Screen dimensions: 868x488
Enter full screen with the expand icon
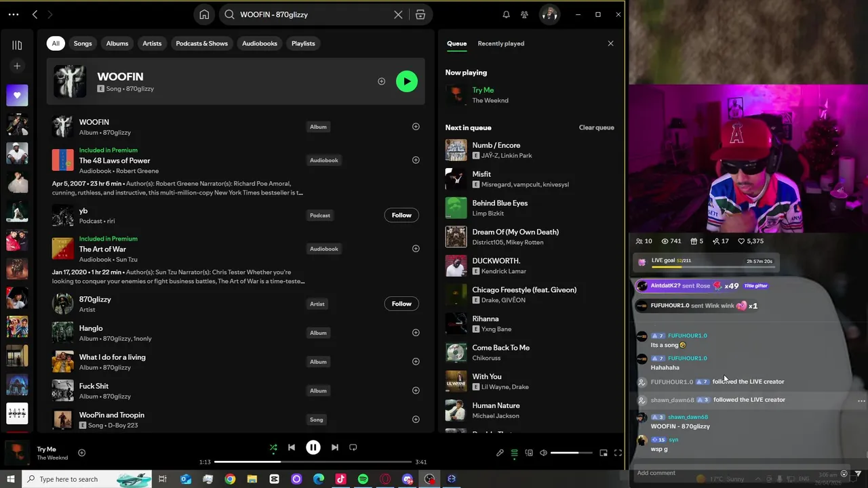(618, 453)
